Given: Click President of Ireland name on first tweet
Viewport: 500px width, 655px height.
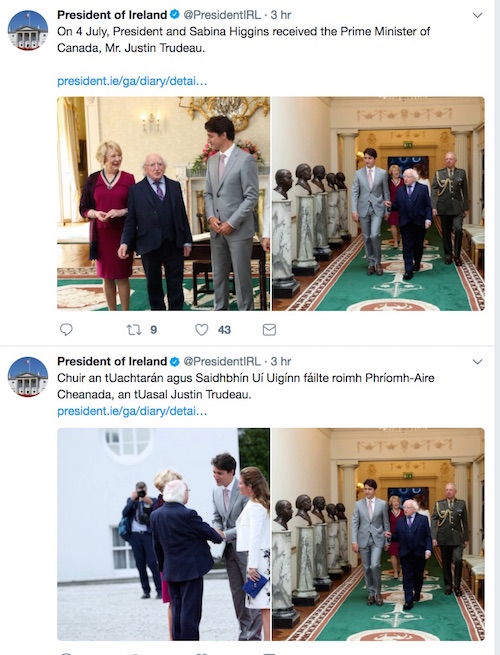Looking at the screenshot, I should click(112, 15).
